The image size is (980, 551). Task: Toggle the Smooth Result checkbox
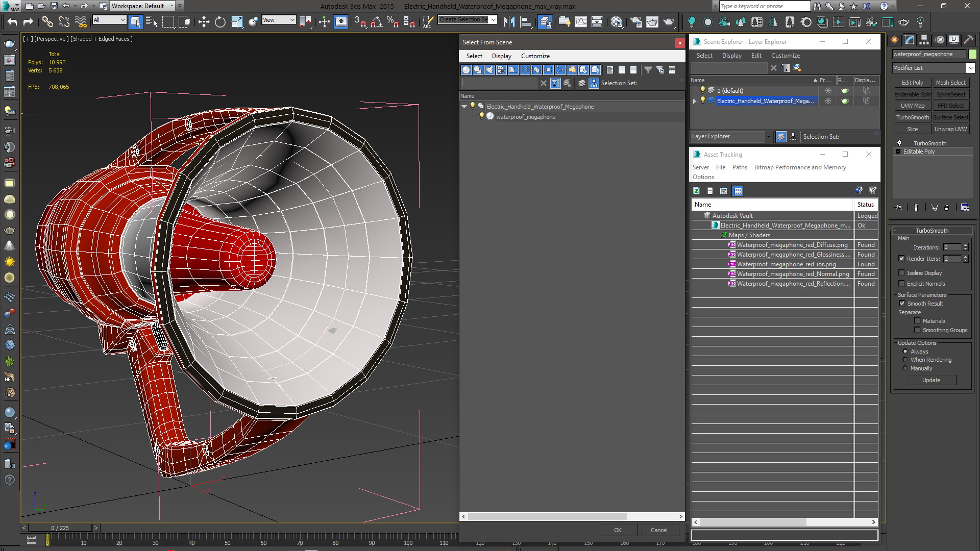pos(902,304)
